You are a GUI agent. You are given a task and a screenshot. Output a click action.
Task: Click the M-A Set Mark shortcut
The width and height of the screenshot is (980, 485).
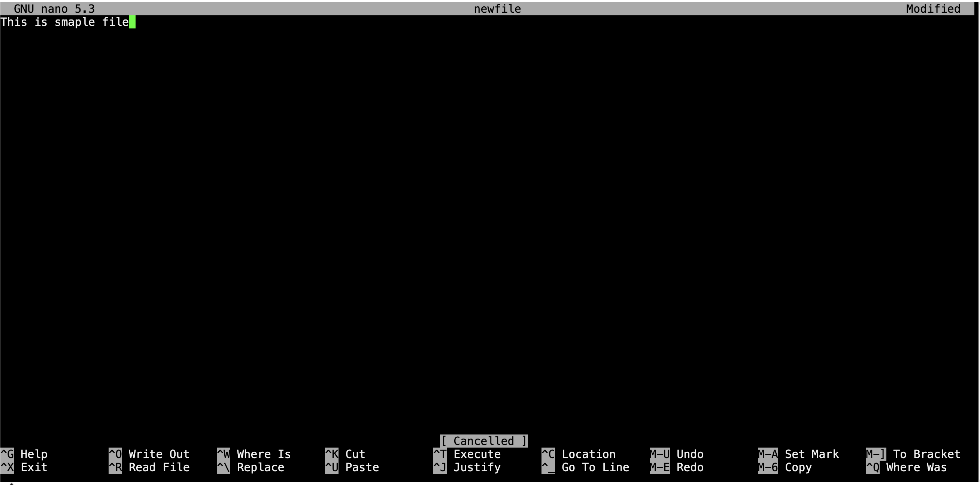(798, 454)
